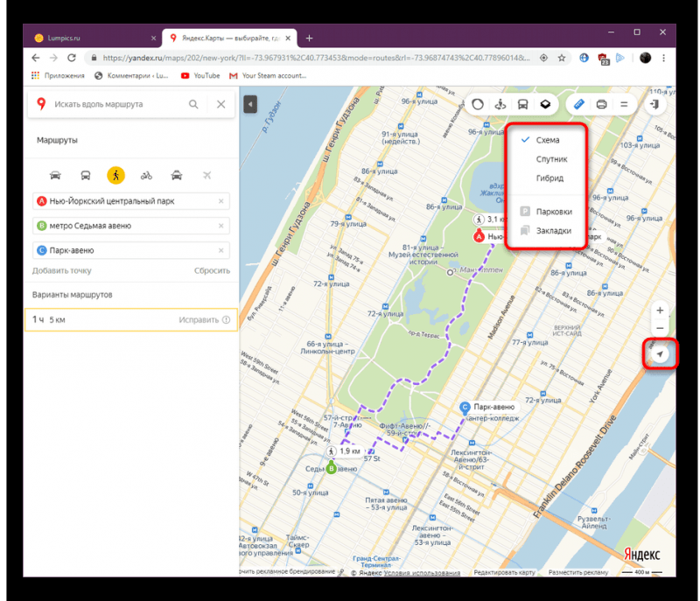Open street panorama icon on map toolbar

[x=500, y=104]
